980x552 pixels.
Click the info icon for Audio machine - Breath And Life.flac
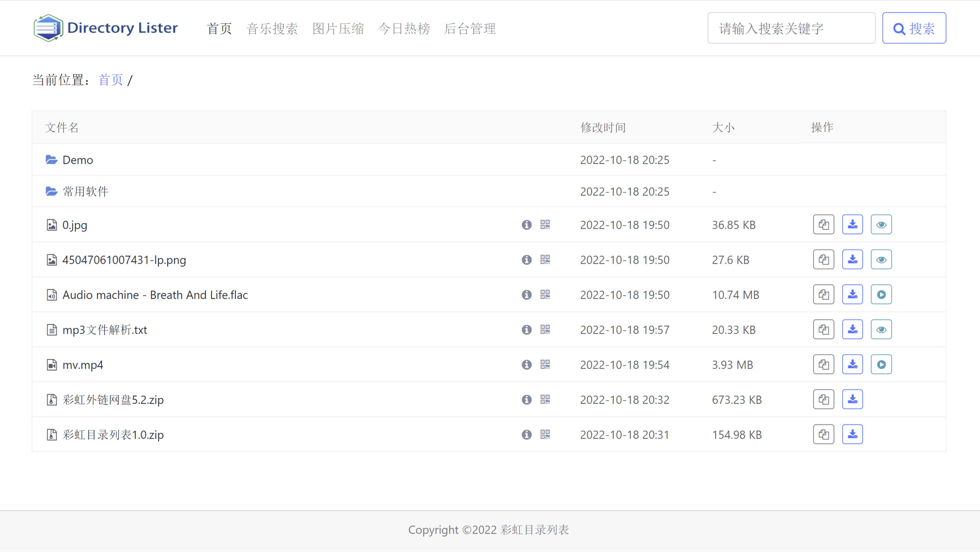(x=526, y=295)
